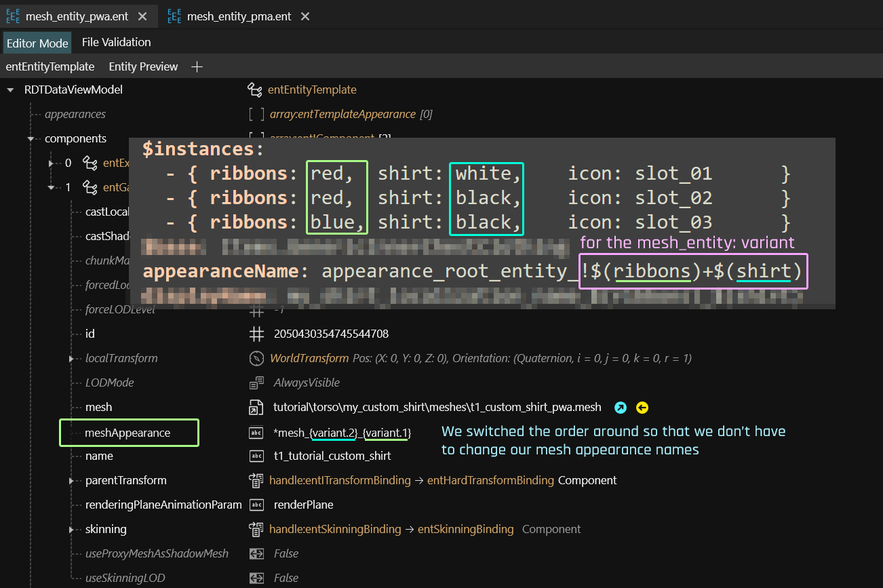Add new tab with plus button
This screenshot has width=883, height=588.
[197, 66]
